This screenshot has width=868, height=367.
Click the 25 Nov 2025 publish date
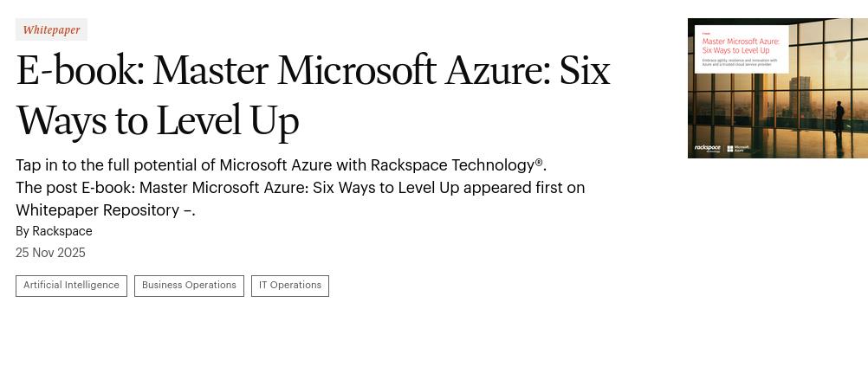[50, 253]
